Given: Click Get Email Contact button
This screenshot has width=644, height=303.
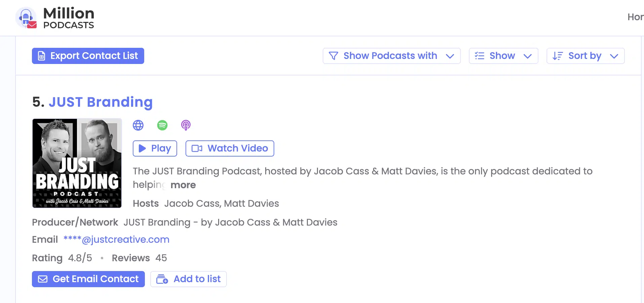Looking at the screenshot, I should (88, 279).
